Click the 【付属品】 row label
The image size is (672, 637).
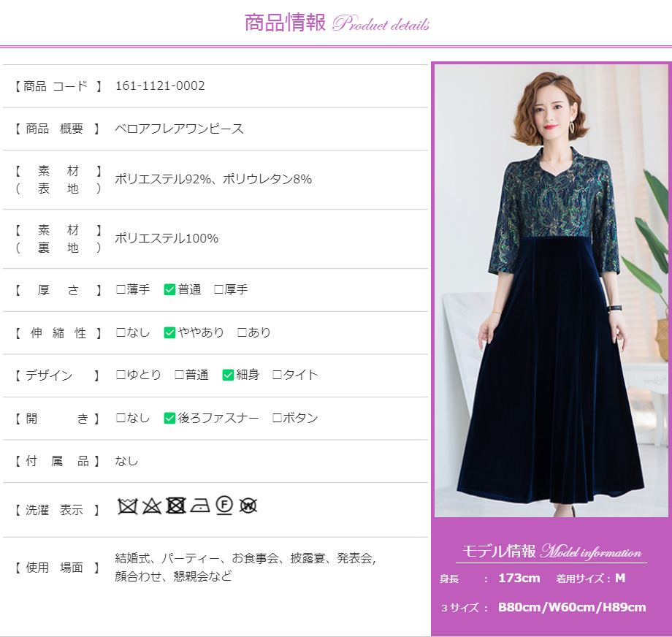pos(58,461)
